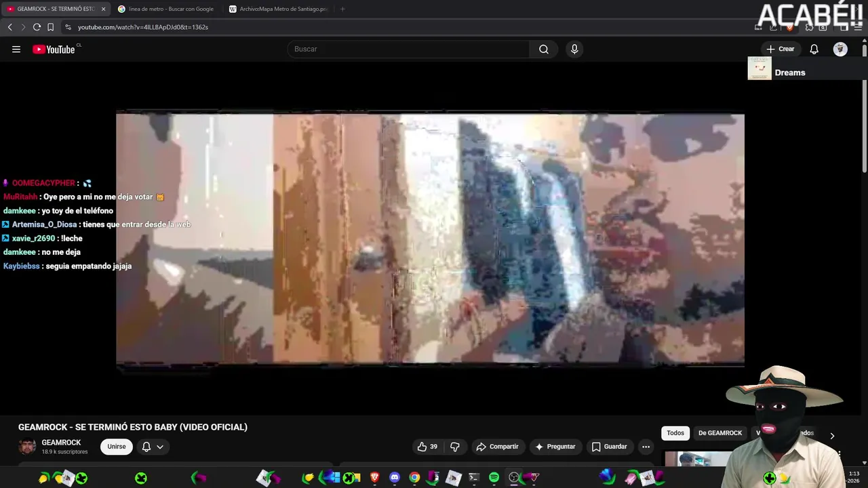Open the GEAMROCK channel name link
This screenshot has width=868, height=488.
61,443
